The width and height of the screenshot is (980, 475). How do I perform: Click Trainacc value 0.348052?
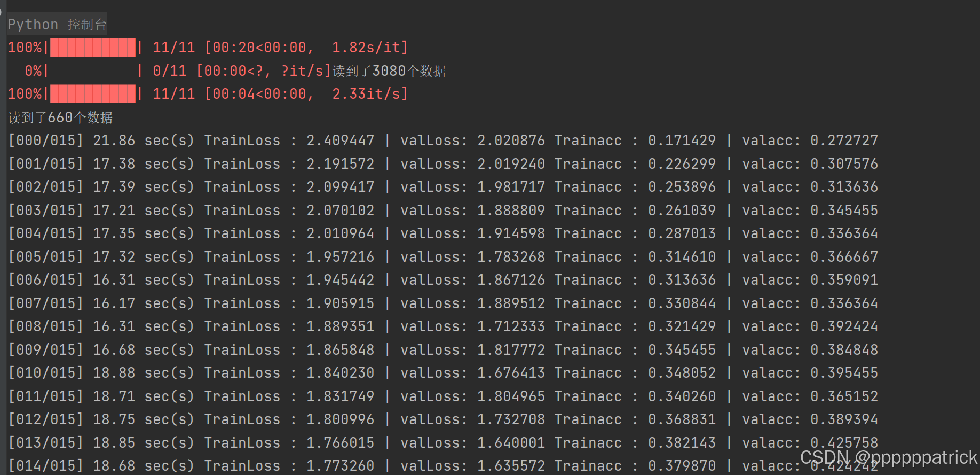(682, 373)
